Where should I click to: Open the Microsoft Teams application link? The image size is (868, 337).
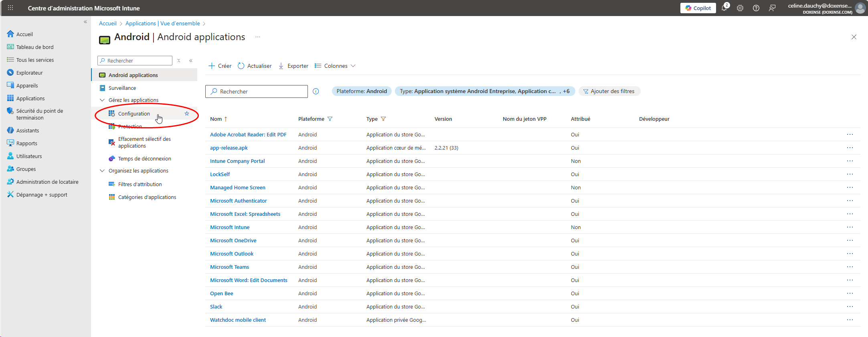coord(229,267)
